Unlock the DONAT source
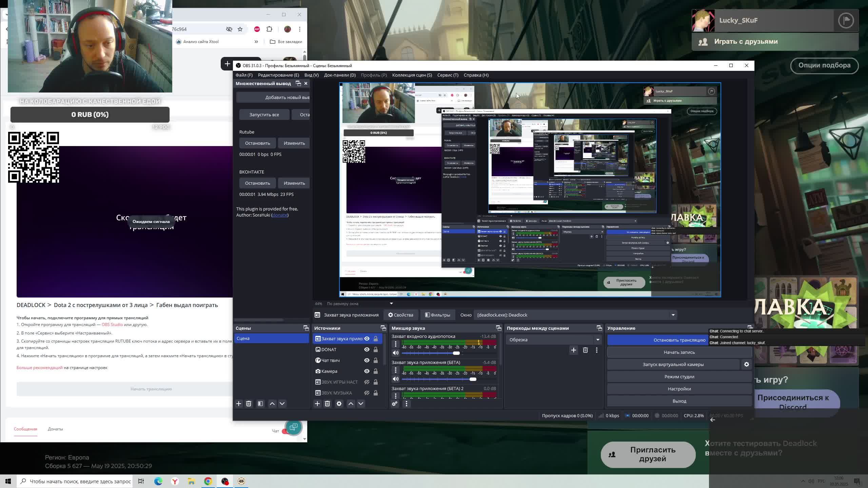The width and height of the screenshot is (868, 488). pyautogui.click(x=376, y=349)
